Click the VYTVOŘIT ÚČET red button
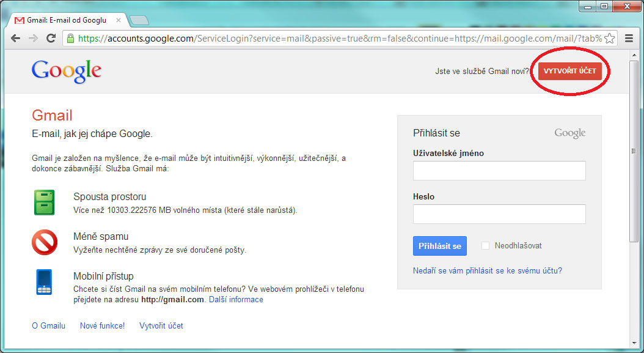Screen dimensions: 644x353 coord(569,71)
